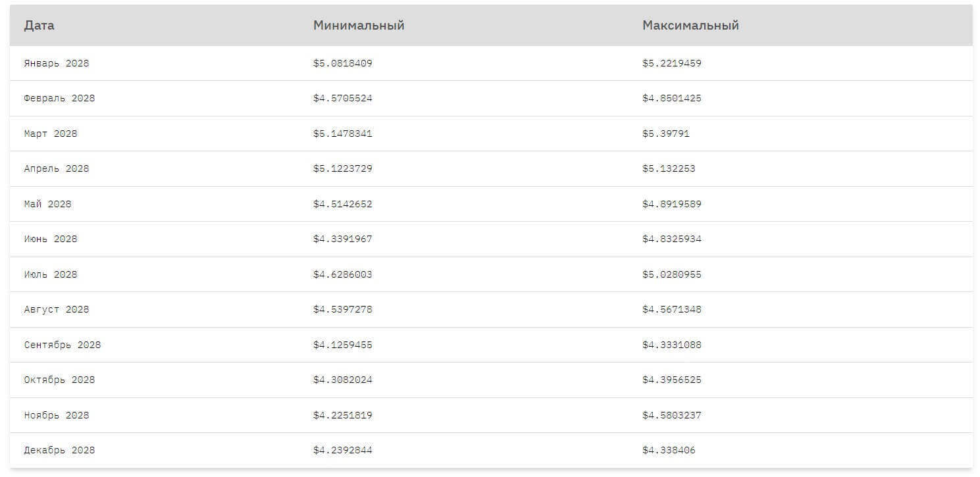Click the Август 2028 row label
980x477 pixels.
click(x=57, y=310)
